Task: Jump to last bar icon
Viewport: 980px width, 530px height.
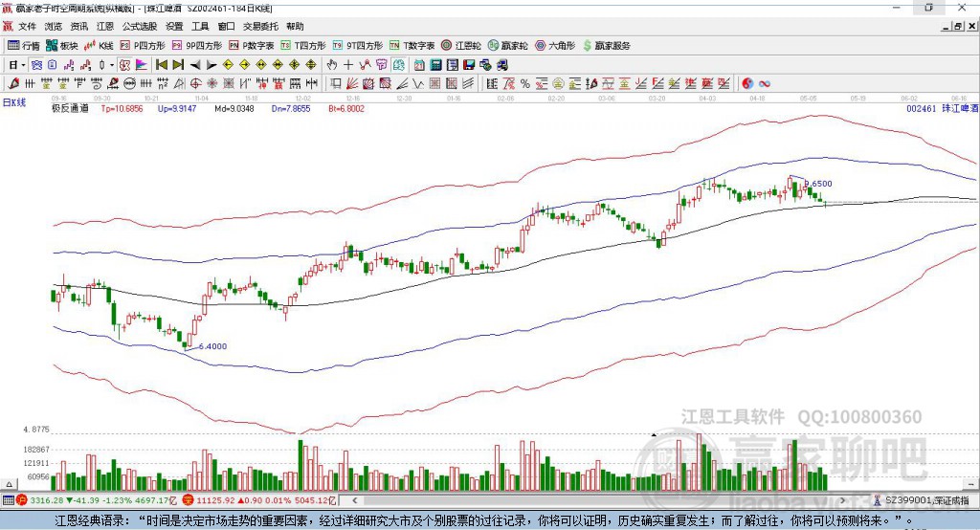Action: pyautogui.click(x=178, y=65)
